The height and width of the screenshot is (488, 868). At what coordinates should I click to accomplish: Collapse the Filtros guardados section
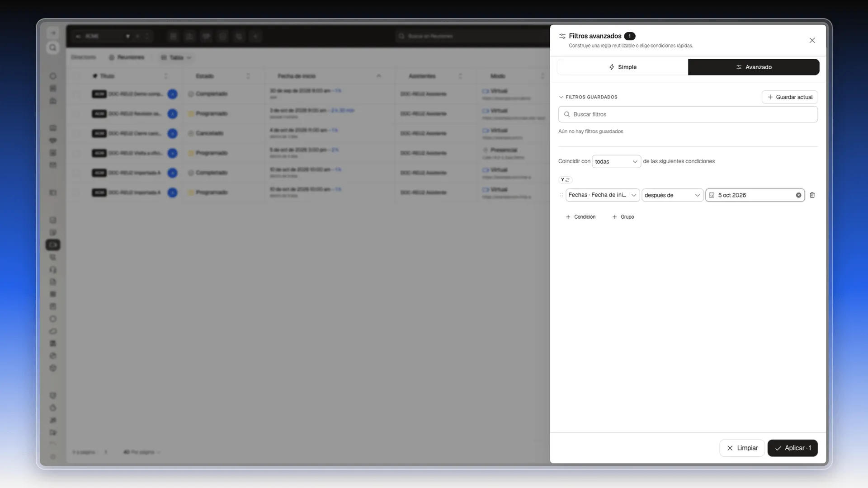click(x=588, y=97)
